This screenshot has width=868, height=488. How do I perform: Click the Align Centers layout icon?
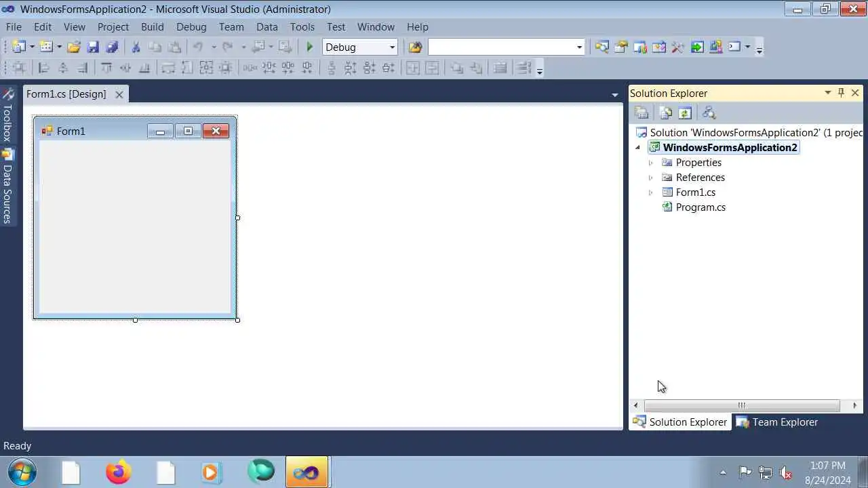[x=63, y=68]
